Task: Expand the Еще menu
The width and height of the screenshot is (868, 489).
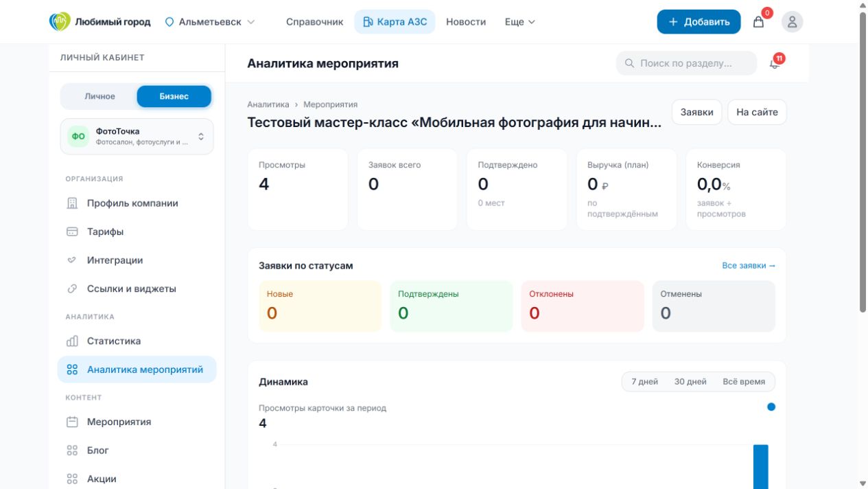Action: point(519,22)
